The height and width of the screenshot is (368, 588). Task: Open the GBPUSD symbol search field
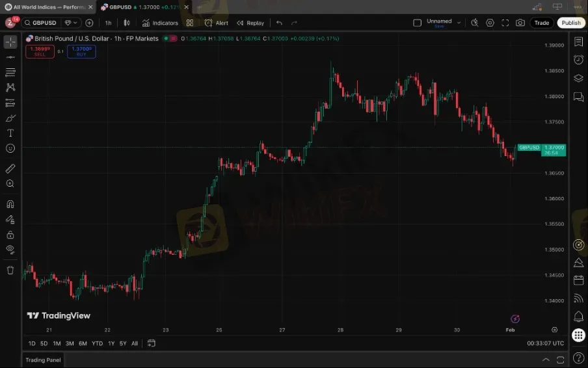tap(41, 23)
